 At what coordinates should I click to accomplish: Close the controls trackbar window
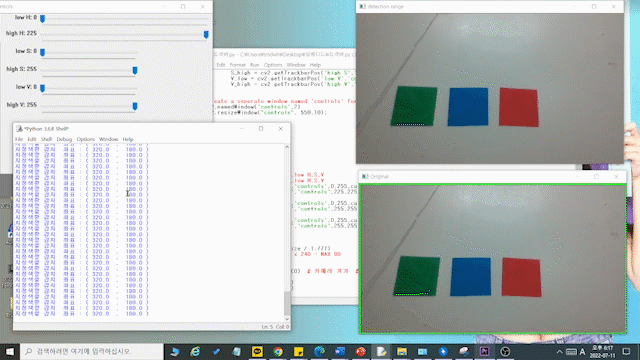tap(202, 7)
